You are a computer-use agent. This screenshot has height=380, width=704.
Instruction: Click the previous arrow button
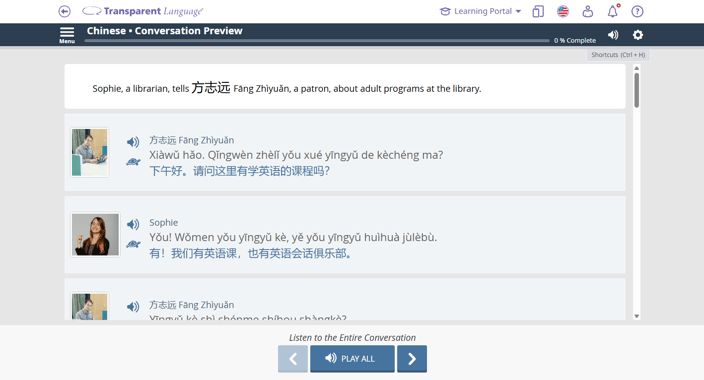293,358
